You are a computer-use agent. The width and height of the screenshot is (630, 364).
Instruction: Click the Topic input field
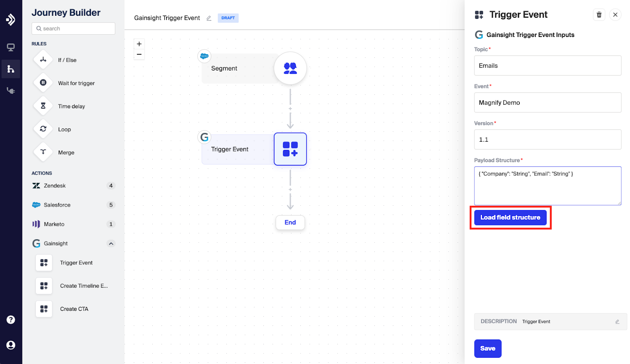[x=547, y=66]
